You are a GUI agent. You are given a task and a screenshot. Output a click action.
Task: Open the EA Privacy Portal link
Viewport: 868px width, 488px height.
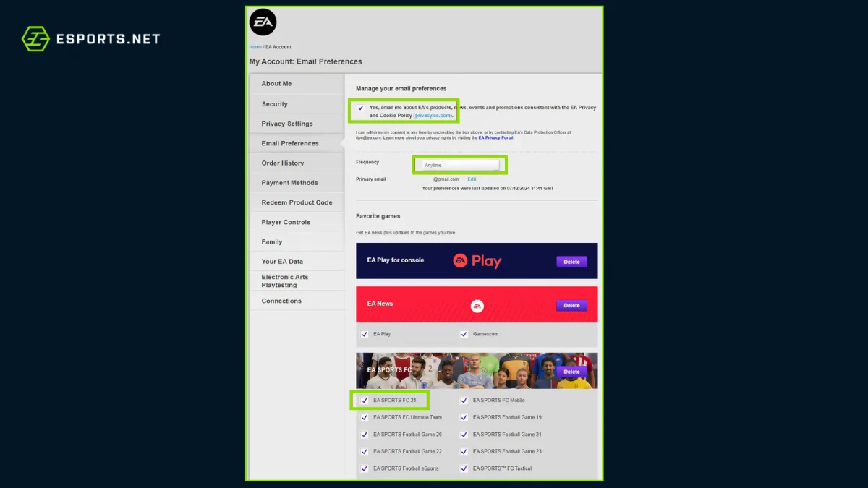tap(495, 137)
